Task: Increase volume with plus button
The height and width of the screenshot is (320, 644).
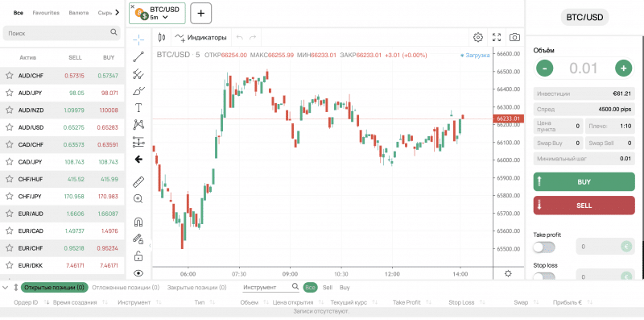Action: 623,69
